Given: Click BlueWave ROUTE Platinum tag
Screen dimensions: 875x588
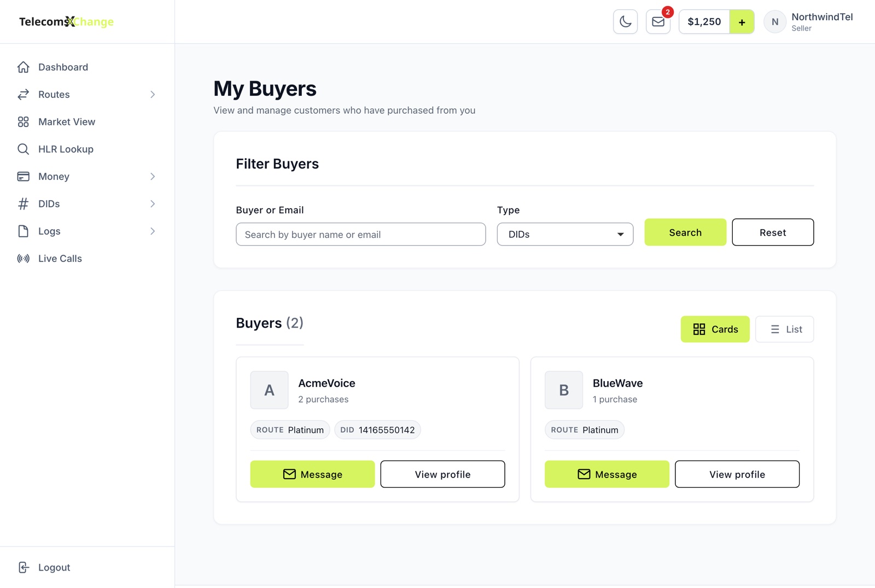Looking at the screenshot, I should (585, 430).
